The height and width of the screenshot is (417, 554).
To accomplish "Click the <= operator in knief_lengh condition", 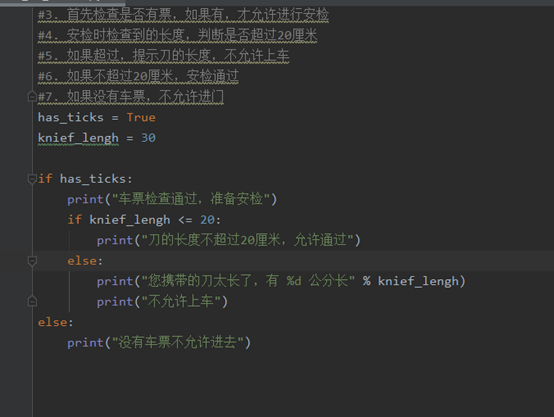I will click(185, 220).
